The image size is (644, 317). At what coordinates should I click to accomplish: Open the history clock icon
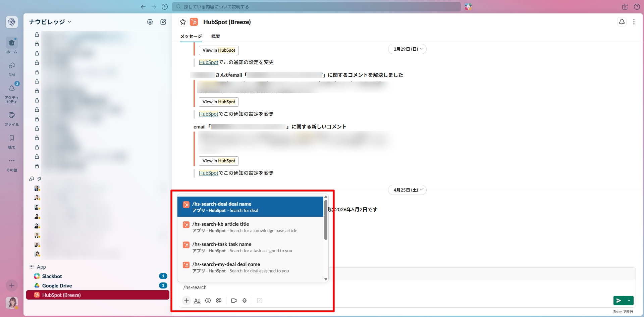pos(165,7)
